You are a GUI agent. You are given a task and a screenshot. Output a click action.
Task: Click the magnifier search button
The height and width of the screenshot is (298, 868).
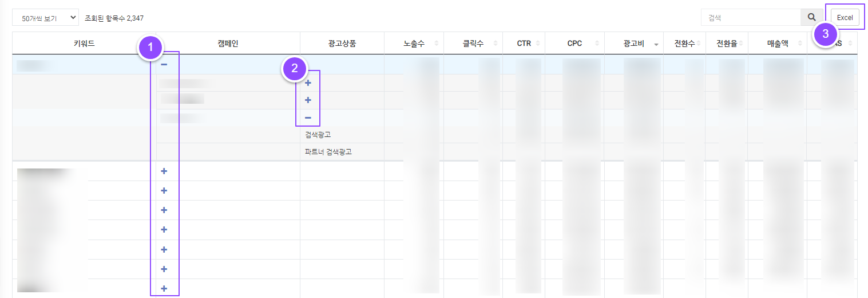[811, 18]
